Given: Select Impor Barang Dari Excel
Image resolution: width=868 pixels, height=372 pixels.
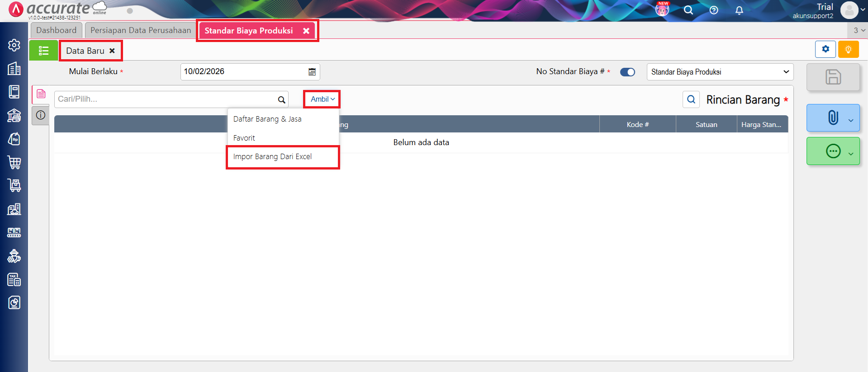Looking at the screenshot, I should click(272, 157).
